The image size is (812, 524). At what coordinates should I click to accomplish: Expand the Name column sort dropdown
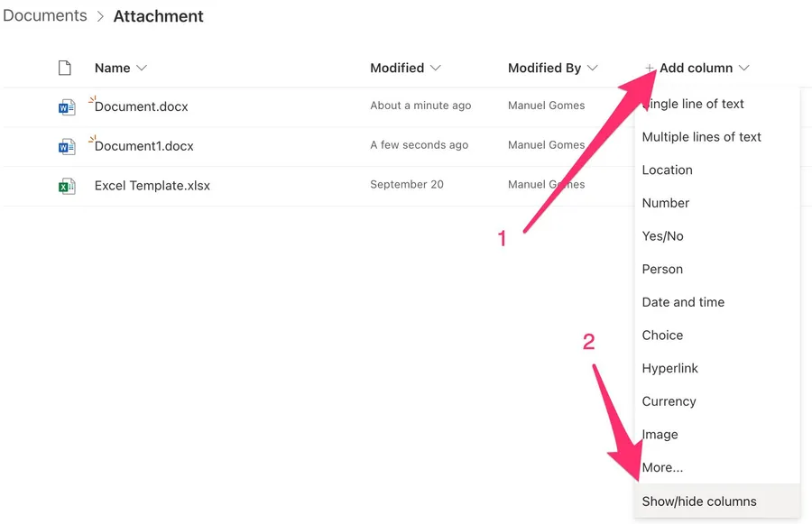coord(141,69)
